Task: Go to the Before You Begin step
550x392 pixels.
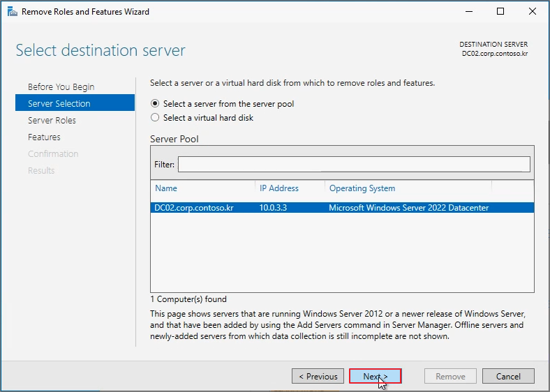Action: click(61, 86)
